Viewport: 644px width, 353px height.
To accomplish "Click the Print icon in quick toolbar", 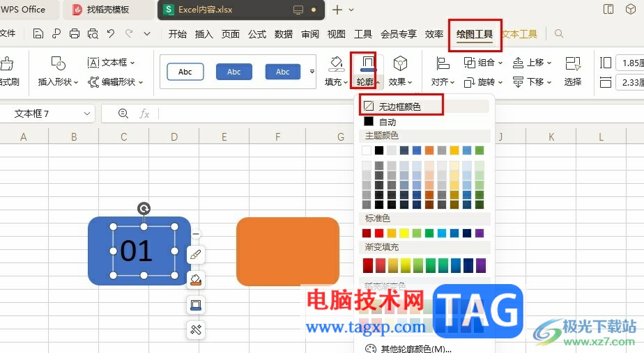I will (x=75, y=33).
